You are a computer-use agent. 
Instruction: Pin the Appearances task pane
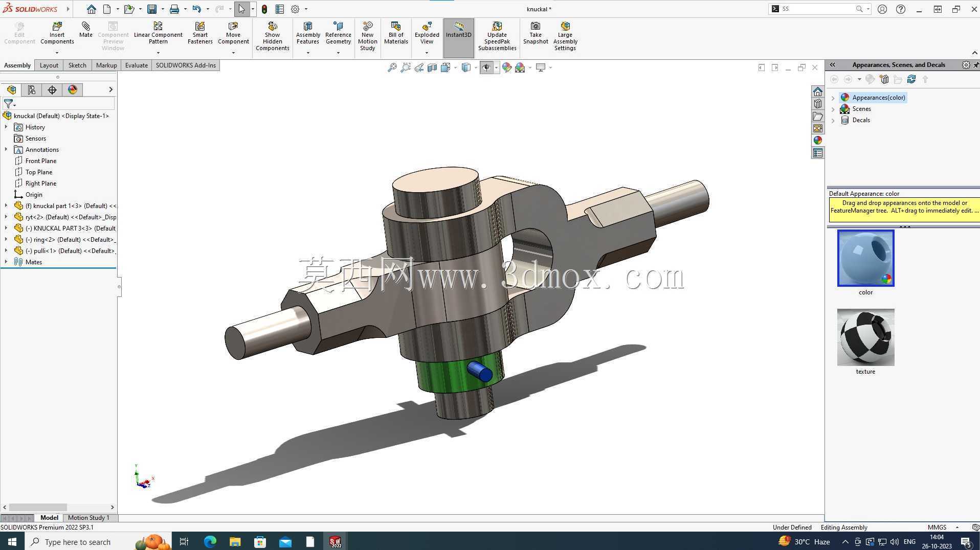(x=976, y=65)
